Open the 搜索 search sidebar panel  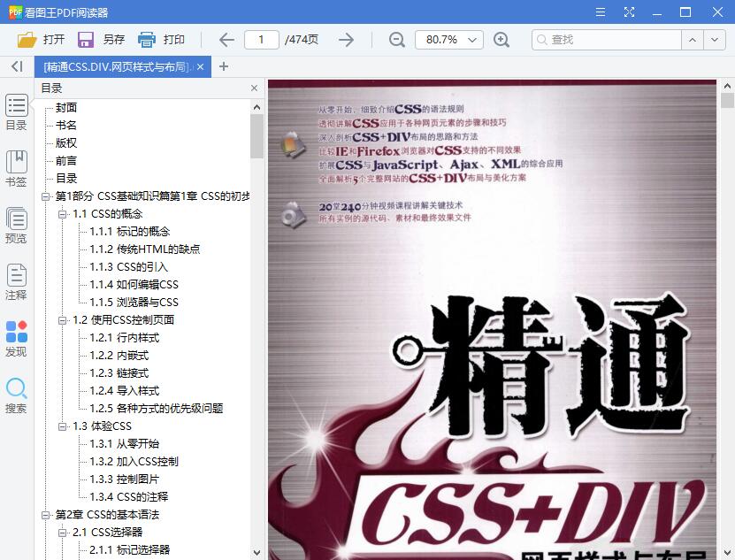17,395
